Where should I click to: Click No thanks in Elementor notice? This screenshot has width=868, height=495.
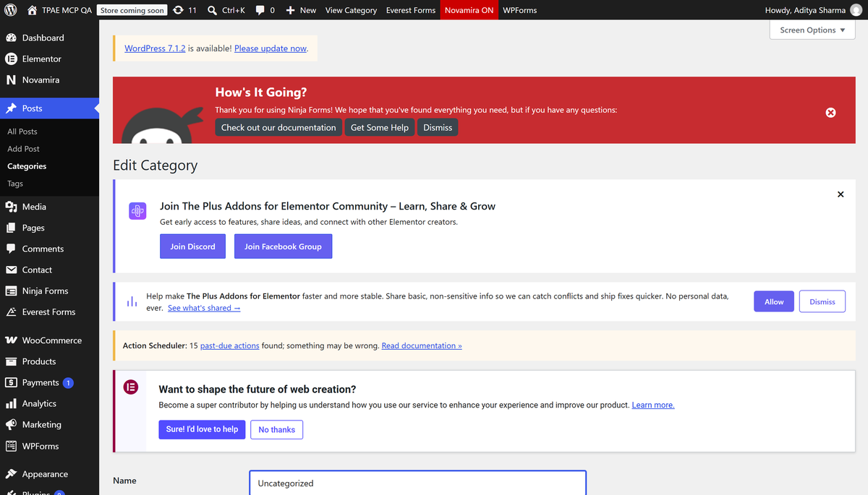[276, 429]
